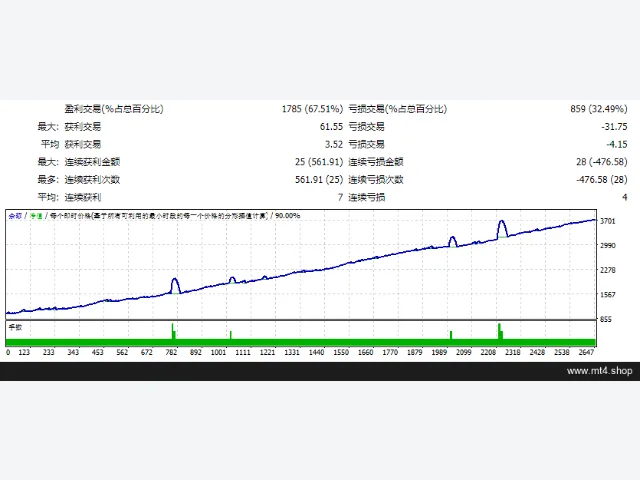Click the 净值 legend entry in chart
The width and height of the screenshot is (640, 480).
[36, 216]
